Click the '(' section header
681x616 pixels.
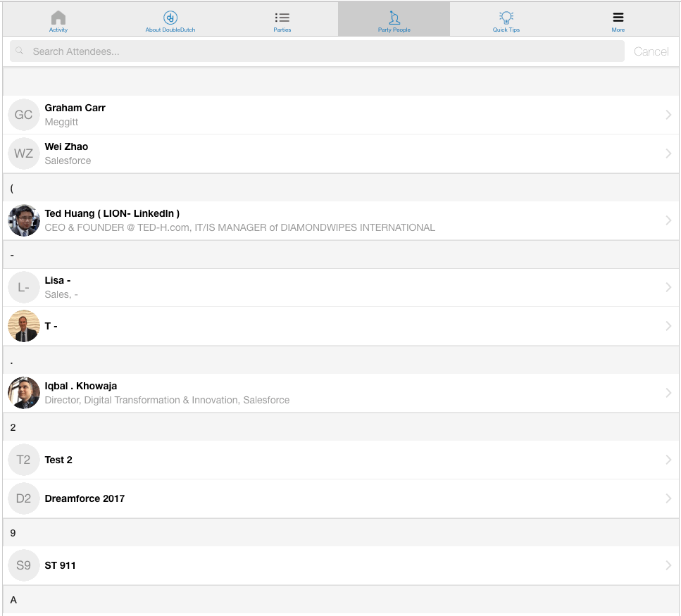click(341, 187)
